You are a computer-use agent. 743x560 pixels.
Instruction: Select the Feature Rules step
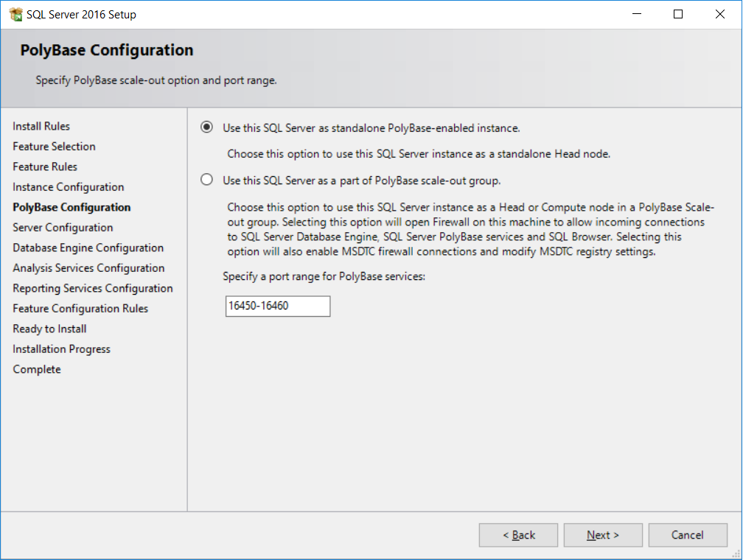point(45,167)
